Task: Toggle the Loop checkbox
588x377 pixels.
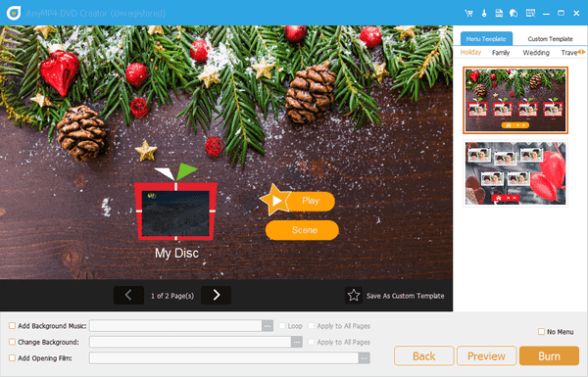Action: (x=282, y=326)
